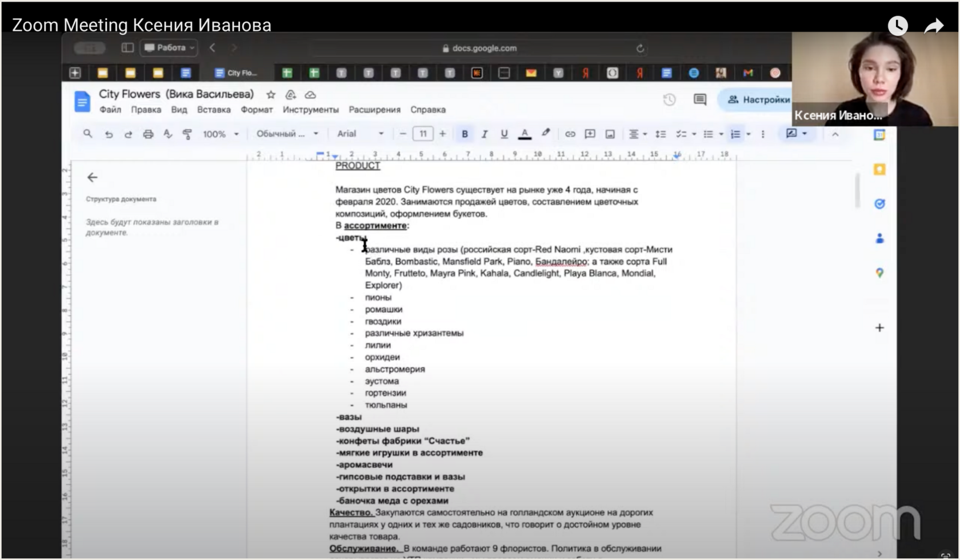
Task: Share the video with the arrow icon
Action: [934, 26]
